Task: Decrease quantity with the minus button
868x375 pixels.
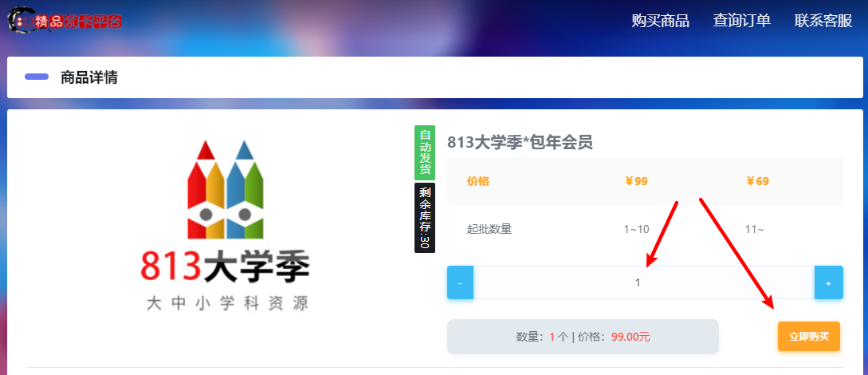Action: [460, 283]
